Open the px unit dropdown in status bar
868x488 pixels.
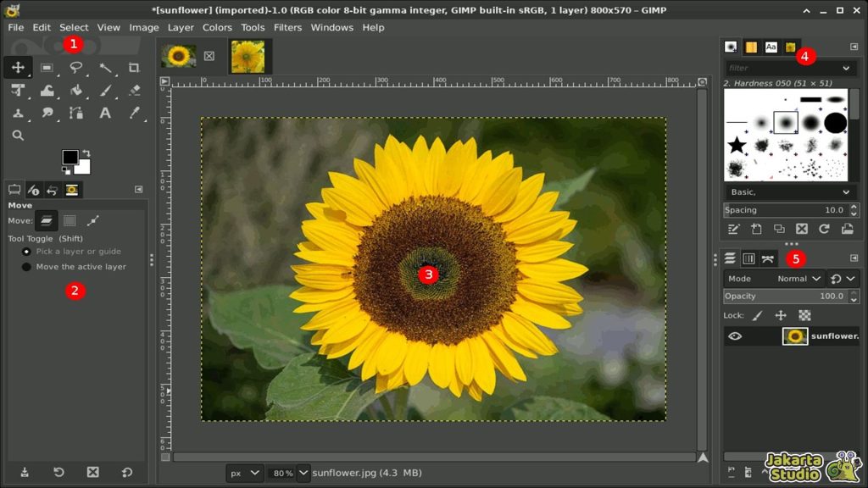(246, 473)
